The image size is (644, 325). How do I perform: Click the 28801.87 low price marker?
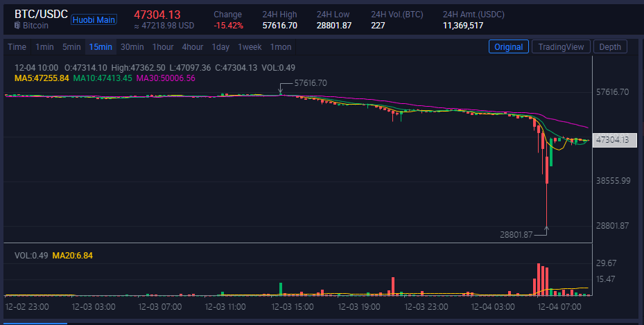pos(516,235)
